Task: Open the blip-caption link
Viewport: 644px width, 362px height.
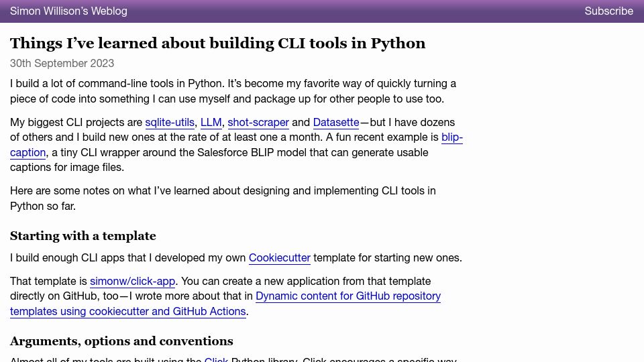Action: tap(451, 137)
